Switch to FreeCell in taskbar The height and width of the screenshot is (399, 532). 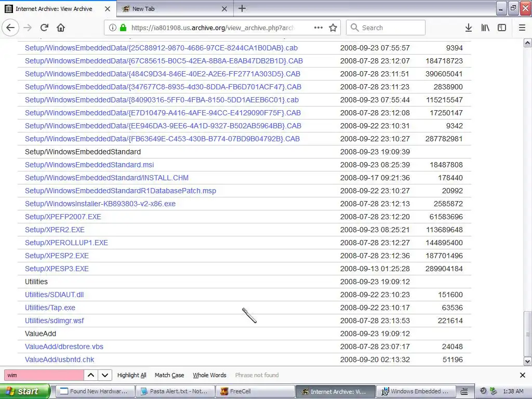255,391
